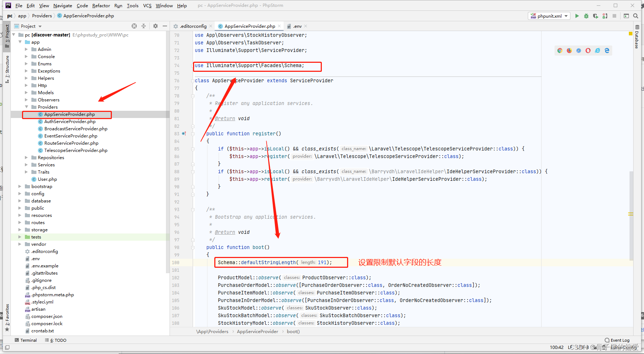The height and width of the screenshot is (354, 644).
Task: Expand the Http folder
Action: 26,85
